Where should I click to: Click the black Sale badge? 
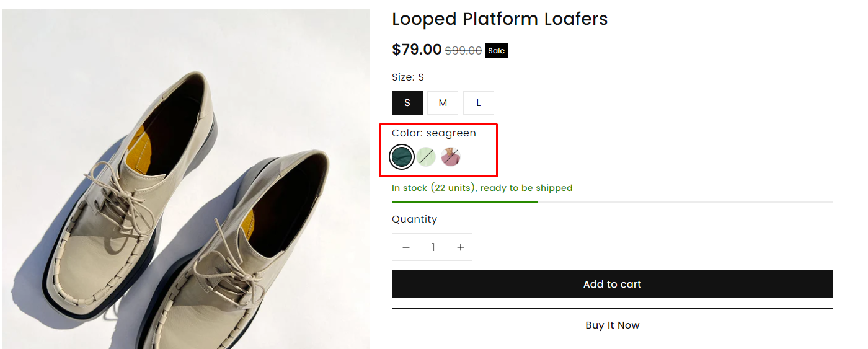coord(496,51)
